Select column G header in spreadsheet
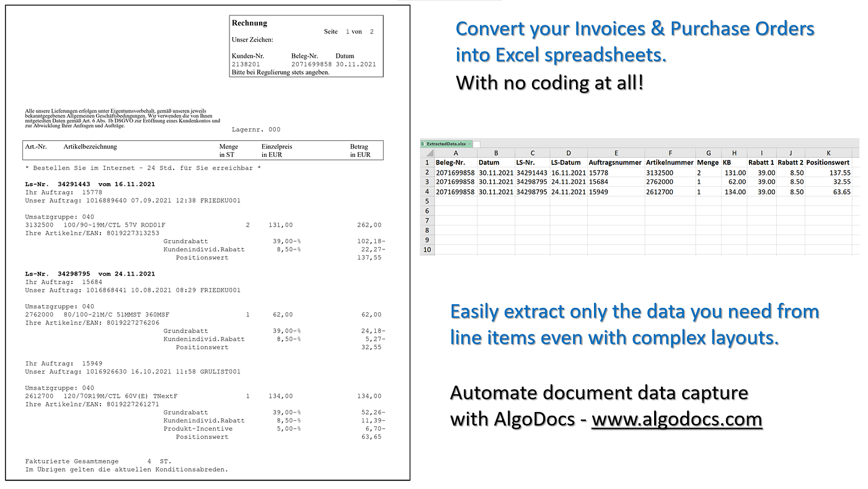868x489 pixels. coord(709,153)
